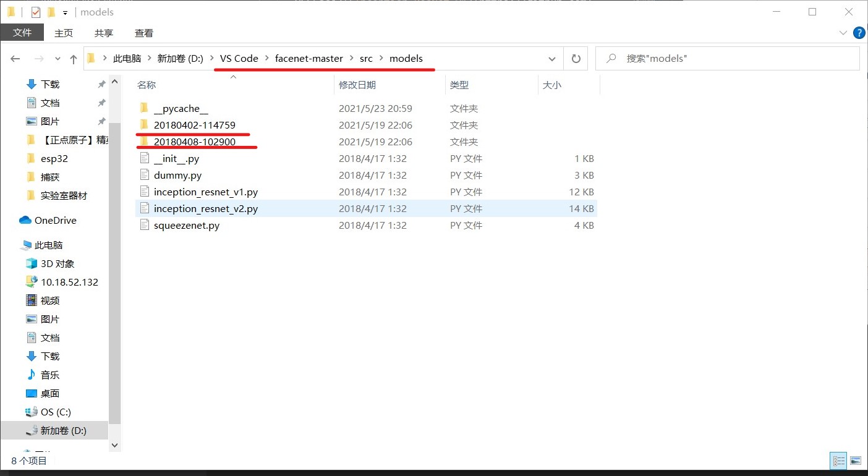
Task: Open 视频 under 此电脑
Action: [50, 300]
